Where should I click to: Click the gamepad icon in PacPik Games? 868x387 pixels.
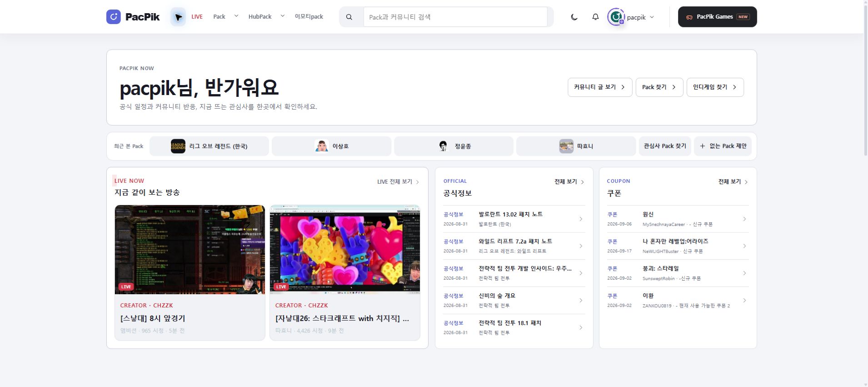point(689,17)
